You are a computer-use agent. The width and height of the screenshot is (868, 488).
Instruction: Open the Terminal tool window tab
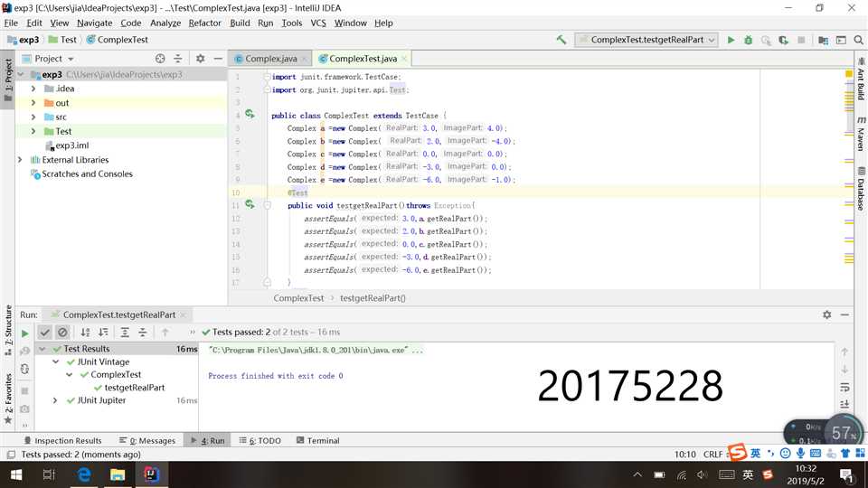(x=317, y=440)
